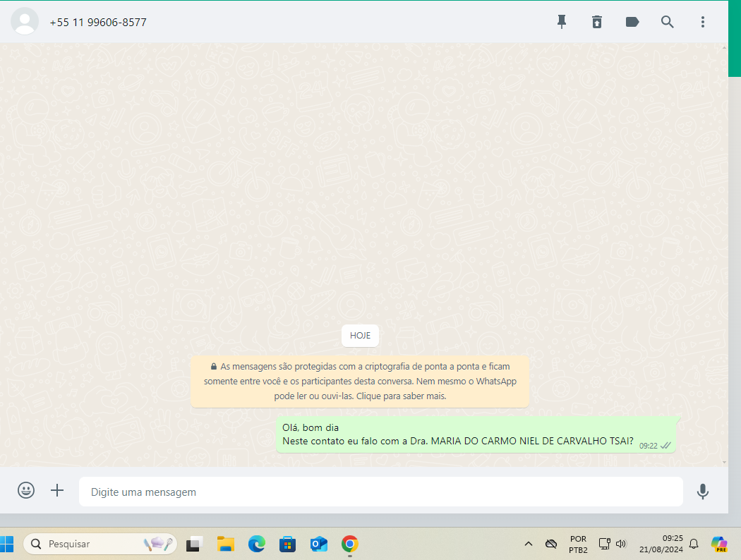The height and width of the screenshot is (560, 741).
Task: Focus the 'Digite uma mensagem' input field
Action: [381, 492]
